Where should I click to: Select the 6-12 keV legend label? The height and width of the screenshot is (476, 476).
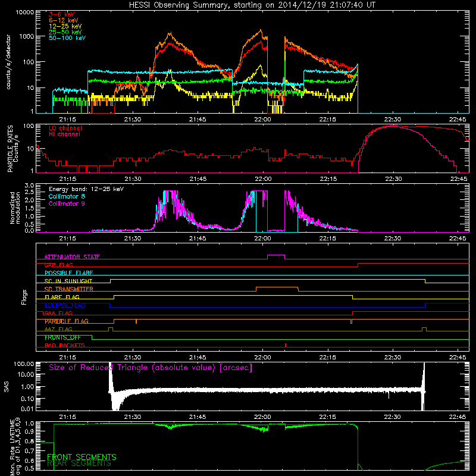[x=64, y=20]
